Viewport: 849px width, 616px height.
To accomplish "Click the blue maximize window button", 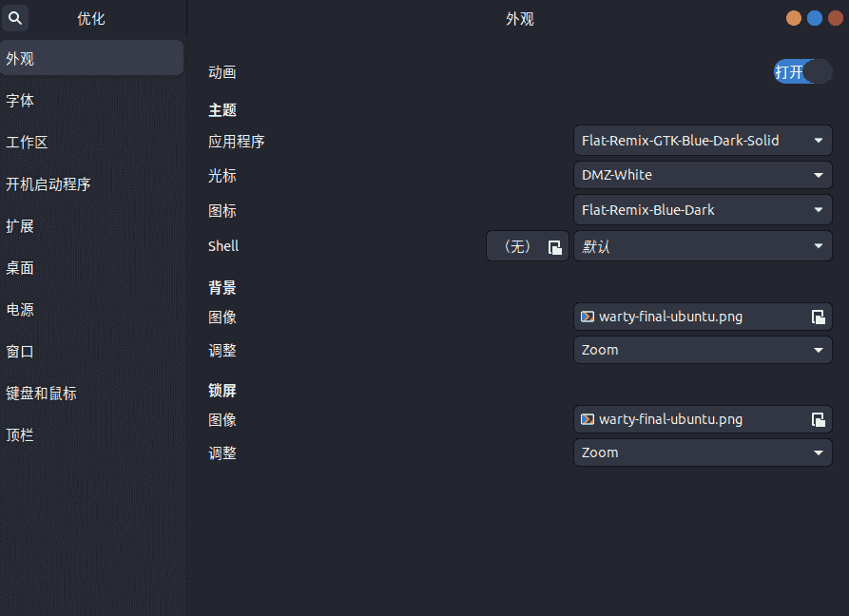I will point(815,18).
